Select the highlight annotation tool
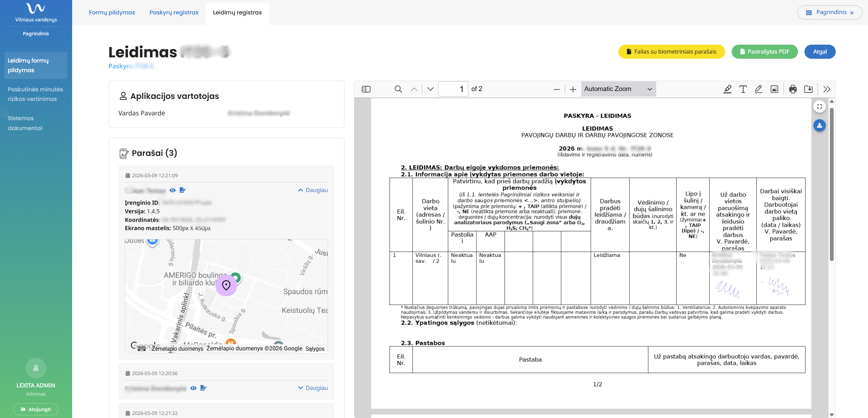Image resolution: width=868 pixels, height=418 pixels. (x=727, y=89)
